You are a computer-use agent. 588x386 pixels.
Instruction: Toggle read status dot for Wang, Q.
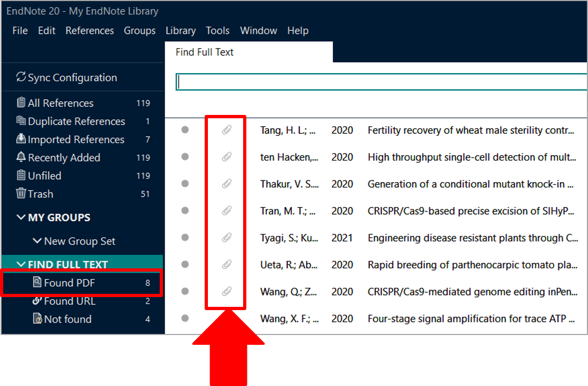click(185, 291)
